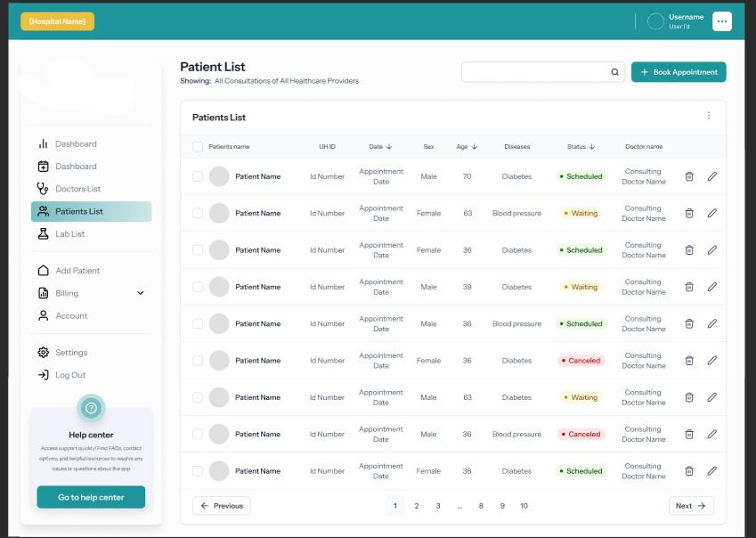Click inside the patient search field
This screenshot has width=756, height=538.
(534, 72)
